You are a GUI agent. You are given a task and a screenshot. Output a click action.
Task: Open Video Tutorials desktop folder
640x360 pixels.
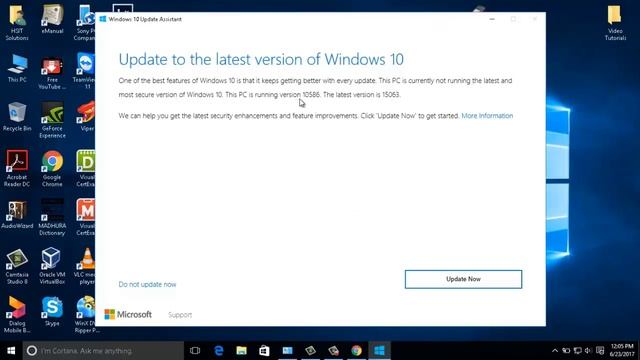615,22
